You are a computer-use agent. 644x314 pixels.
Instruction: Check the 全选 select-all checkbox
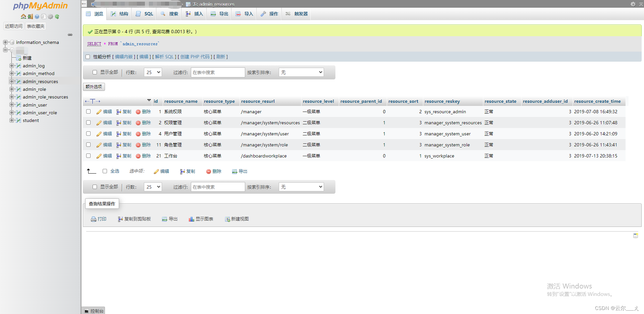coord(105,171)
